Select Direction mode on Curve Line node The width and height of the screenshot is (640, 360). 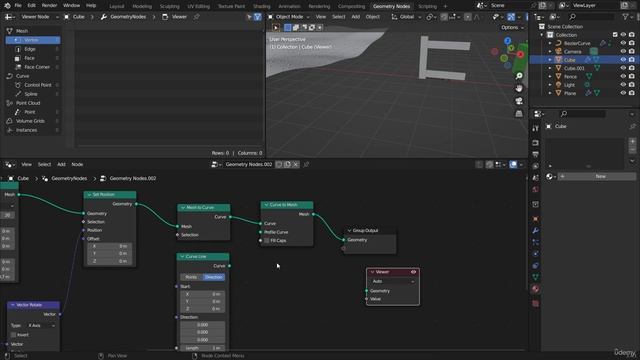[214, 277]
